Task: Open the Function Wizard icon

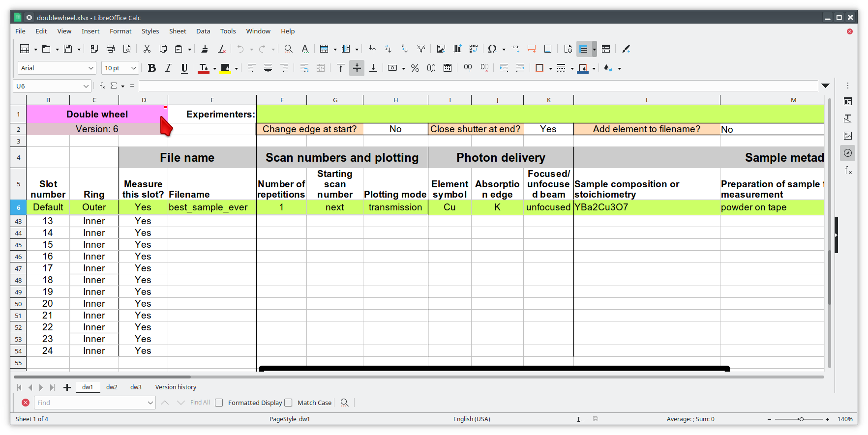Action: pyautogui.click(x=102, y=86)
